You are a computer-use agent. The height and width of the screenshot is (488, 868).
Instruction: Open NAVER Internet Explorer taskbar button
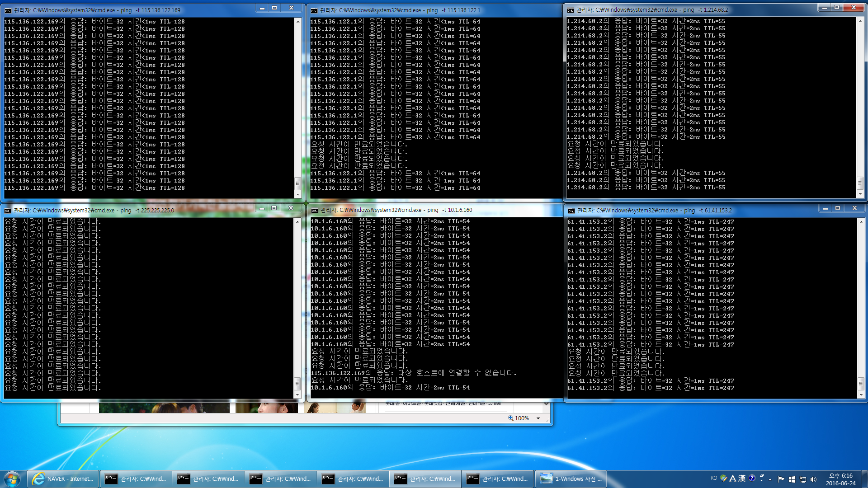(x=63, y=479)
